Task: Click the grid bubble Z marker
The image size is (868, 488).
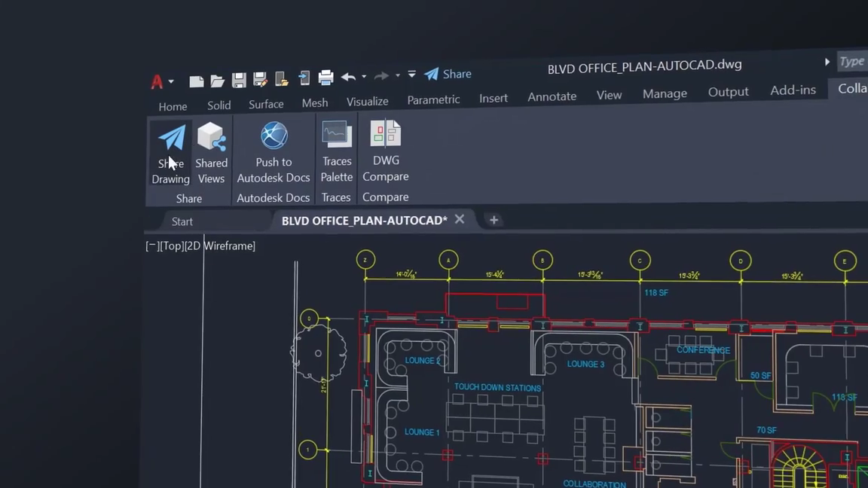Action: (365, 260)
